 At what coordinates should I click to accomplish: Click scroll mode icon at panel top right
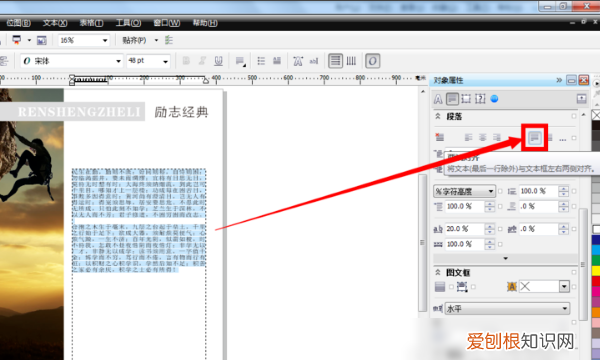tap(582, 99)
